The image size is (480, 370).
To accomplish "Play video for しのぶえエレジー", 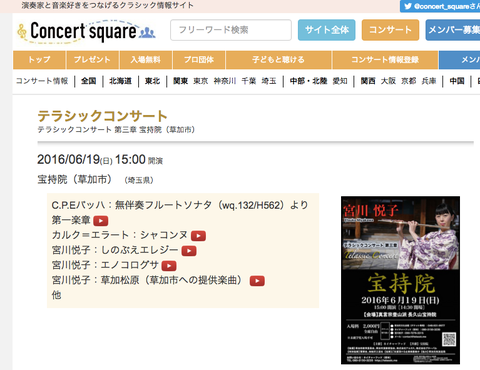I will [x=189, y=251].
